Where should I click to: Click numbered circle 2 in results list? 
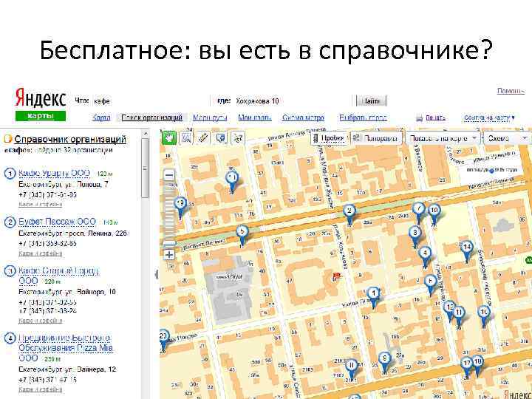pos(10,222)
